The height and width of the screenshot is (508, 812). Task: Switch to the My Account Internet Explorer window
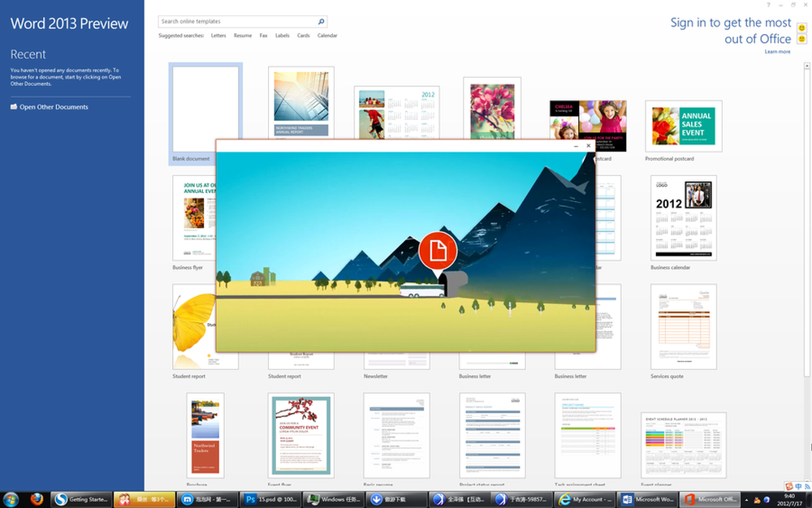tap(585, 500)
